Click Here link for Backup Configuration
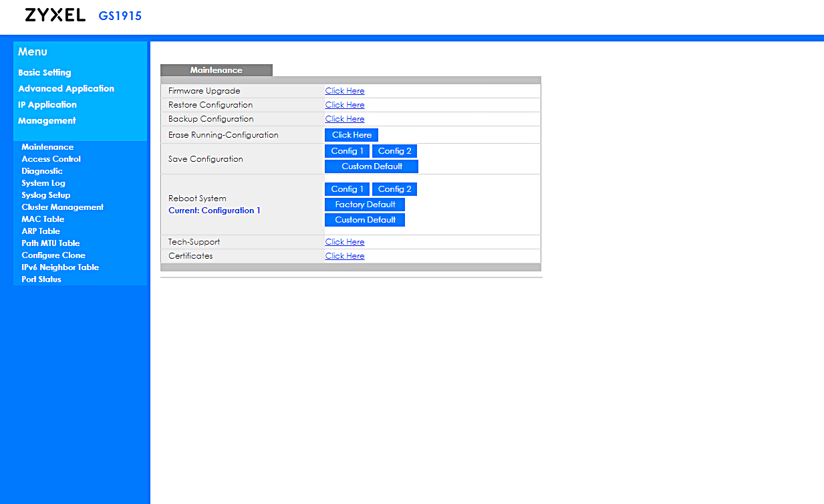 345,119
